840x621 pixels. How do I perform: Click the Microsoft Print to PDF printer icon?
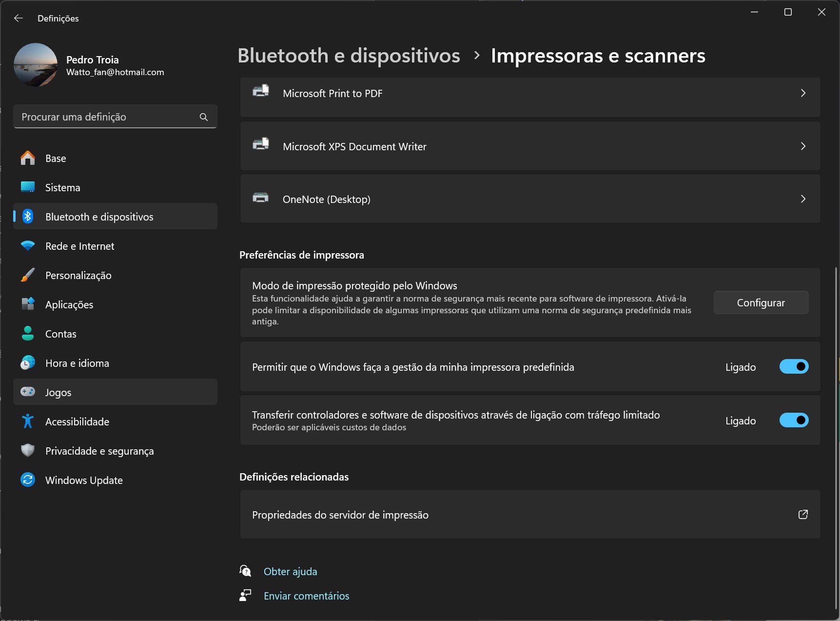pos(261,91)
